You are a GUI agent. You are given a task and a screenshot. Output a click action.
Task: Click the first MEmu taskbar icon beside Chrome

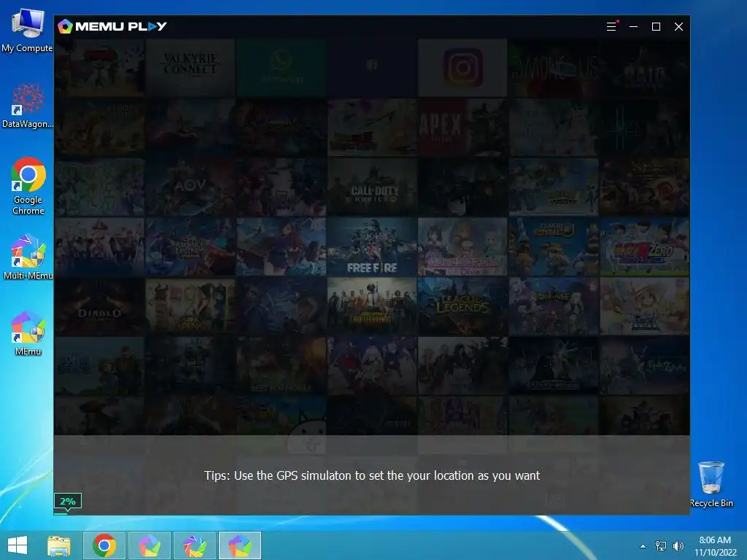[x=150, y=545]
